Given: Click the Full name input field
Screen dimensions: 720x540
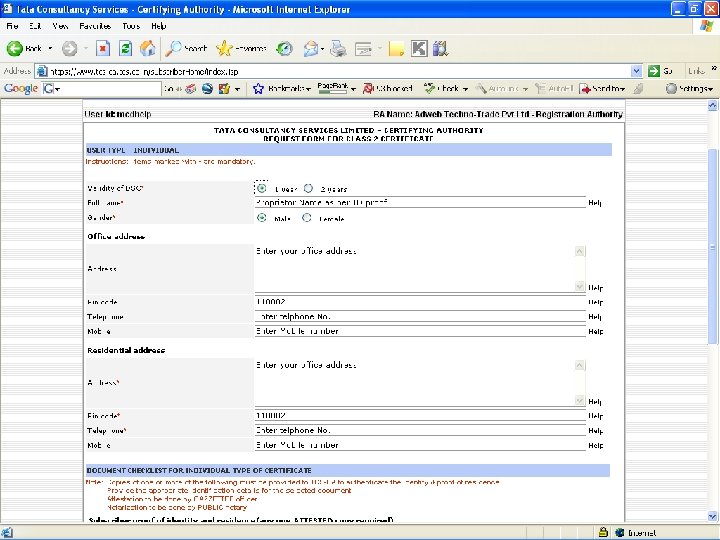Looking at the screenshot, I should click(420, 202).
